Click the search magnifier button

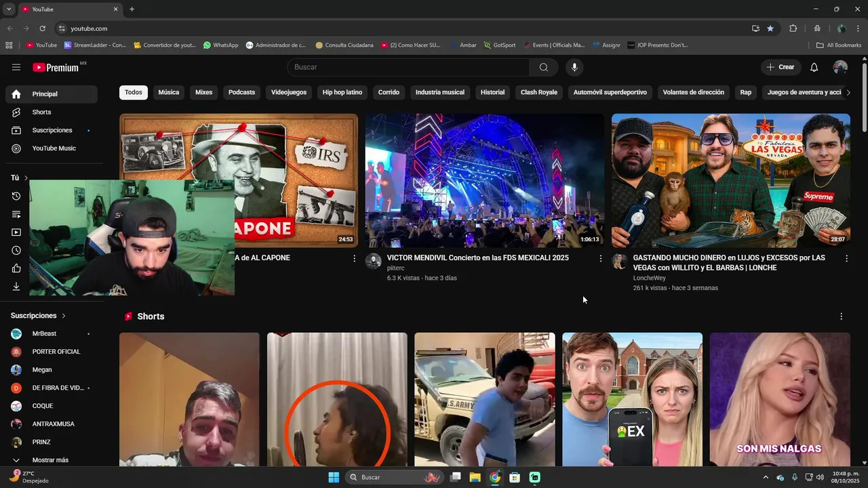[x=544, y=67]
